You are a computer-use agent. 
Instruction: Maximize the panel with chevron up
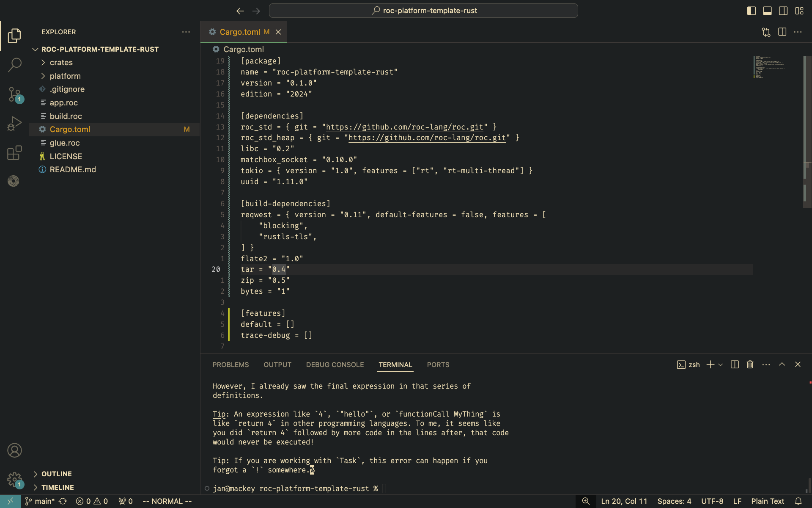click(782, 364)
